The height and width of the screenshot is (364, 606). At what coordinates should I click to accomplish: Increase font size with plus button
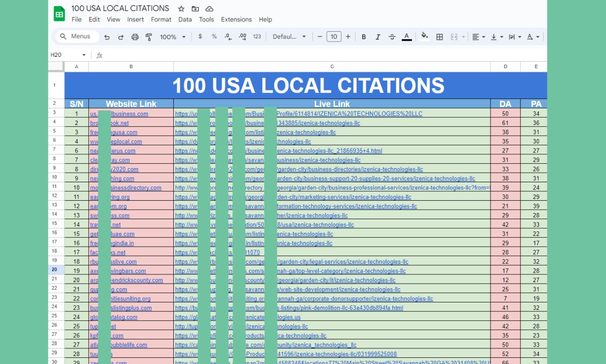pyautogui.click(x=348, y=37)
